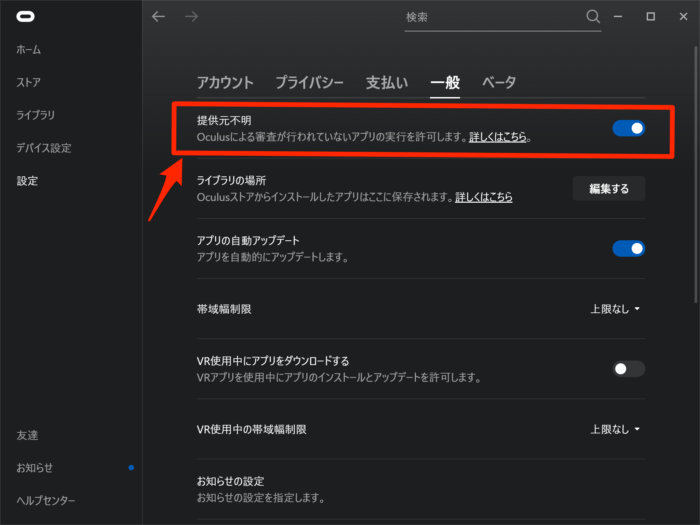Maximize the Oculus window
This screenshot has width=700, height=525.
click(x=651, y=17)
